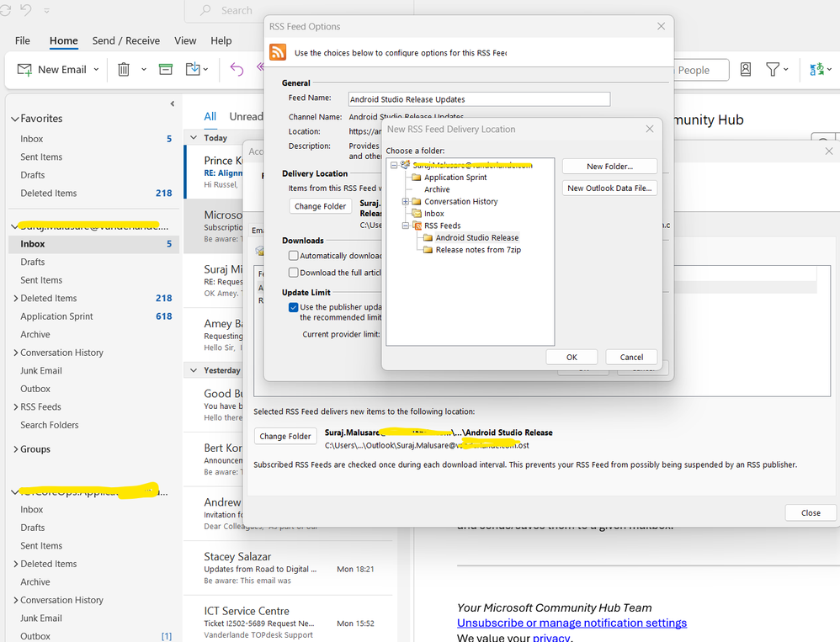Select Inbox folder in chooser tree

[x=434, y=214]
